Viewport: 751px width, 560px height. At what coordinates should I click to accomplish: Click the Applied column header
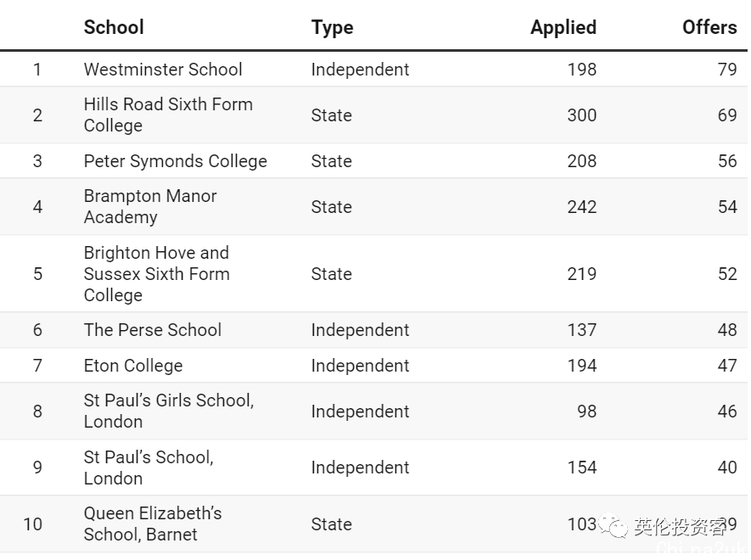click(563, 27)
